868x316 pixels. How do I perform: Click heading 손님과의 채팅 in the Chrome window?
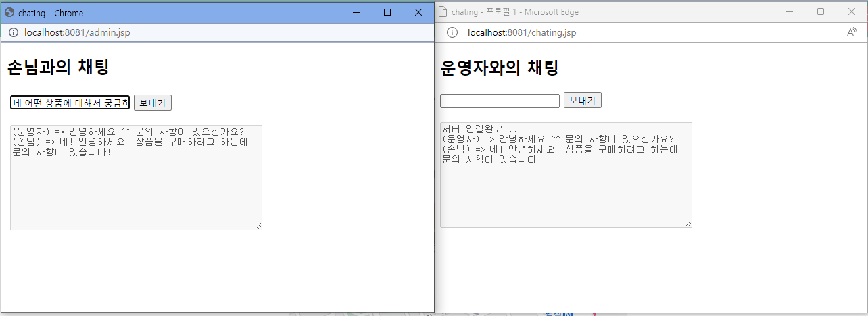(x=57, y=67)
